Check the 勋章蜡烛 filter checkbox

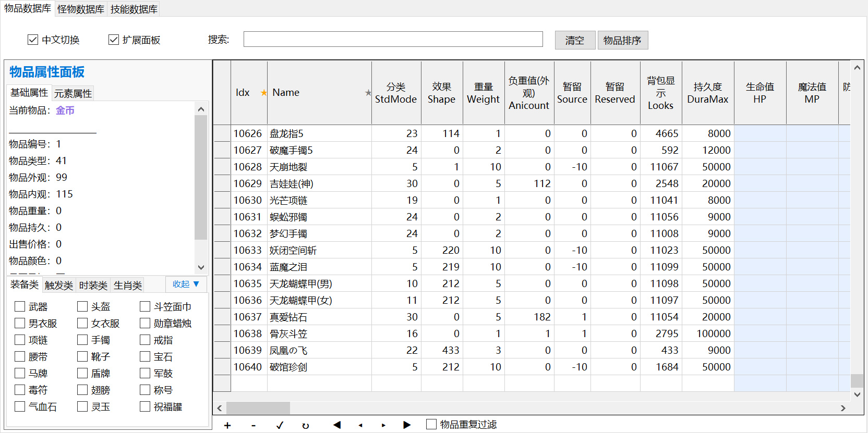click(x=145, y=323)
